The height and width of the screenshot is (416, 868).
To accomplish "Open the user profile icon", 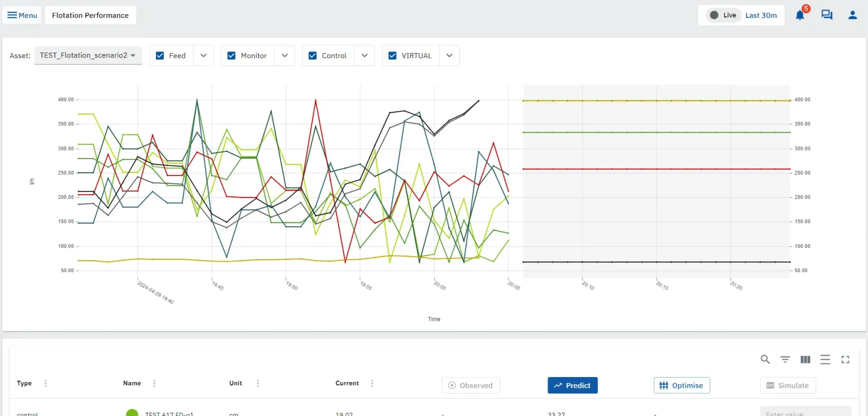I will pos(853,15).
